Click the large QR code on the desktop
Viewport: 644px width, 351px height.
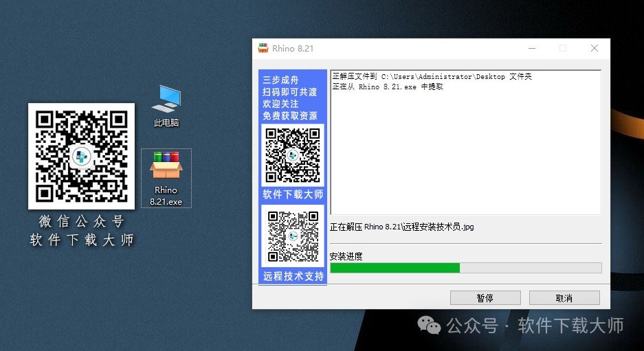coord(81,156)
